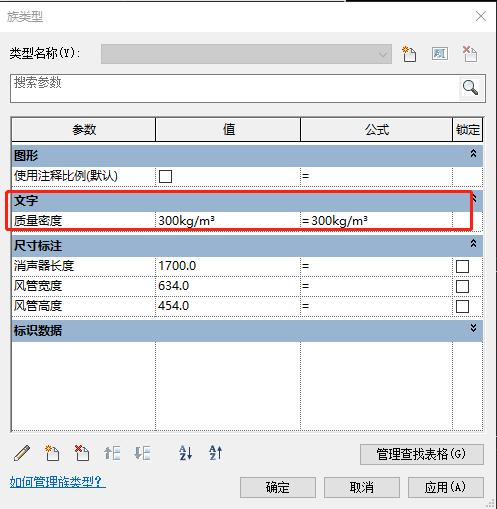This screenshot has width=497, height=509.
Task: Open the 如何管理族类型 help link
Action: [57, 482]
